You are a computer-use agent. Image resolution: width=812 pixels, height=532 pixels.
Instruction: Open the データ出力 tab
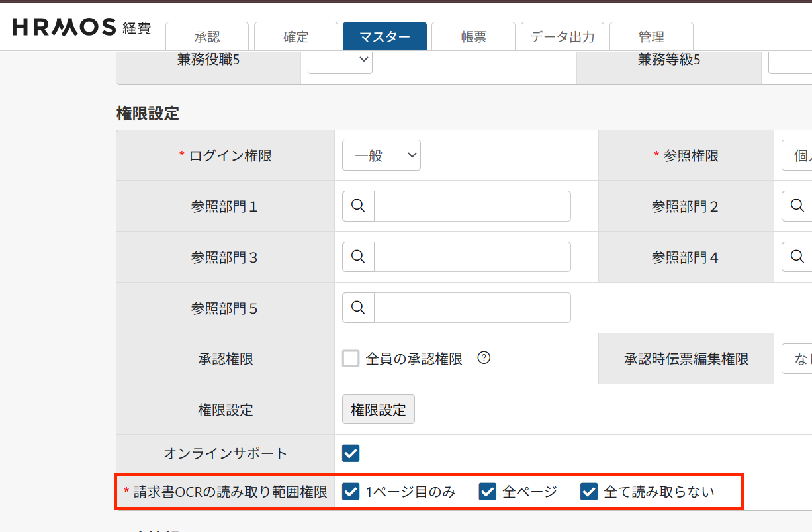point(563,37)
